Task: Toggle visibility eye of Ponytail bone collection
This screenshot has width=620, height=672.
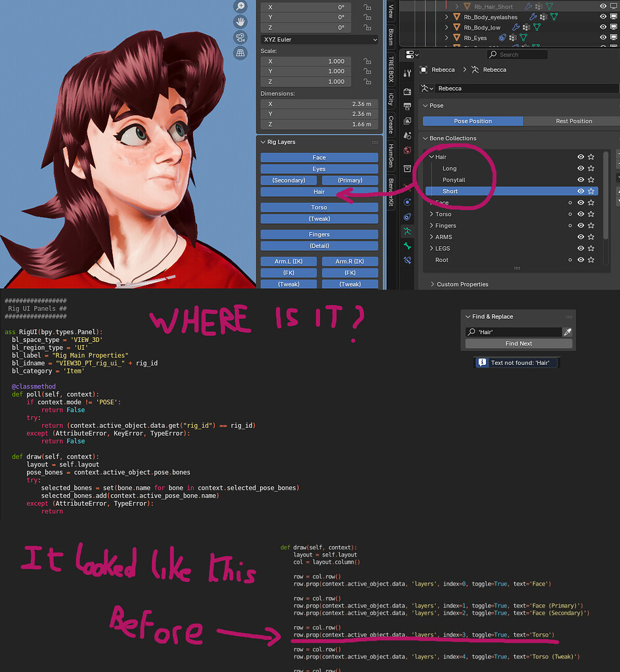Action: 581,180
